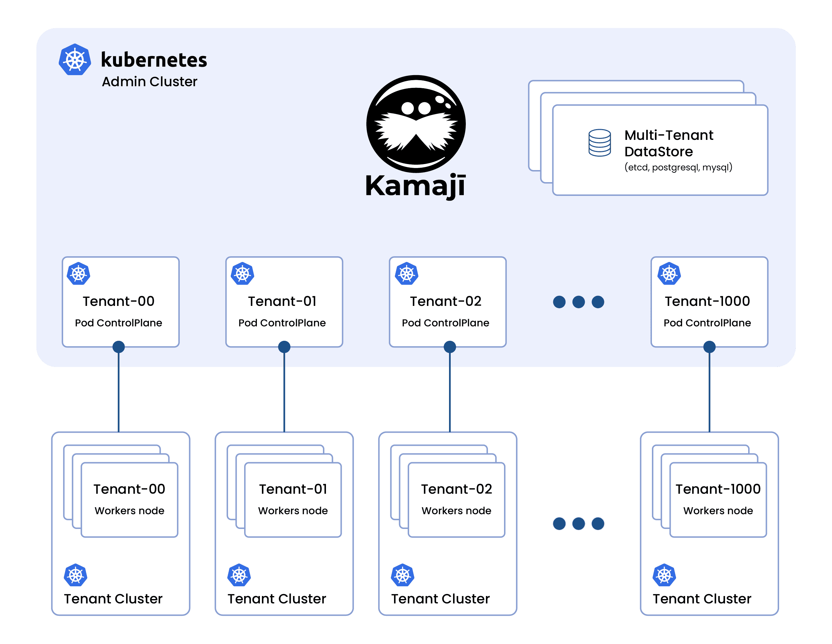Click Kubernetes icon in Tenant-00 Tenant Cluster box
This screenshot has width=832, height=644.
(75, 575)
